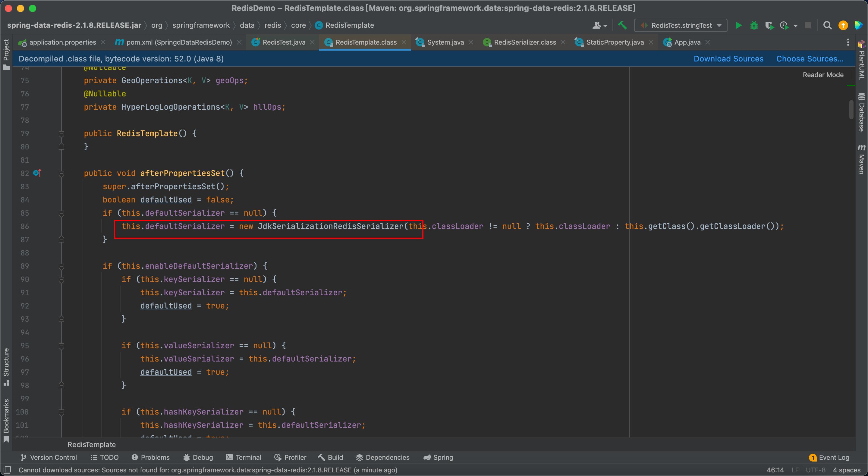Open the Profiler tool window

click(291, 457)
